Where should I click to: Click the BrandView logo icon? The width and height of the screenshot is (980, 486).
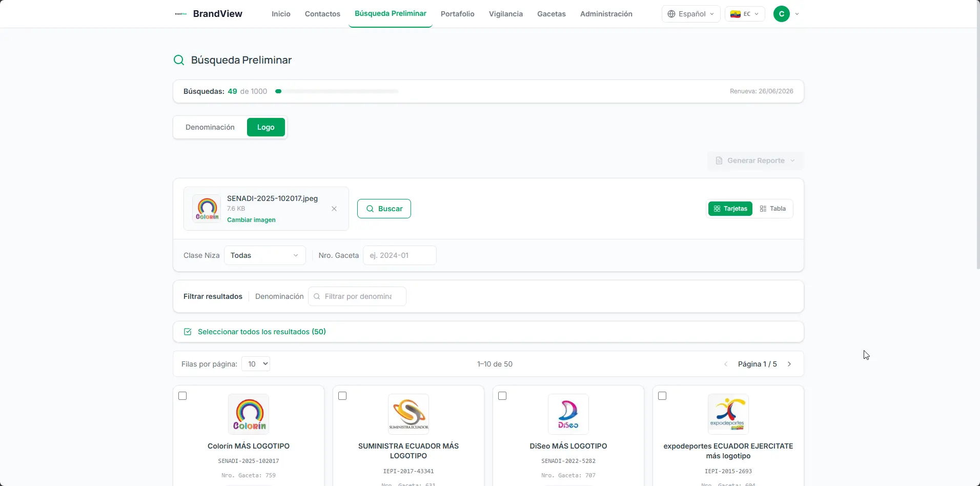[181, 14]
